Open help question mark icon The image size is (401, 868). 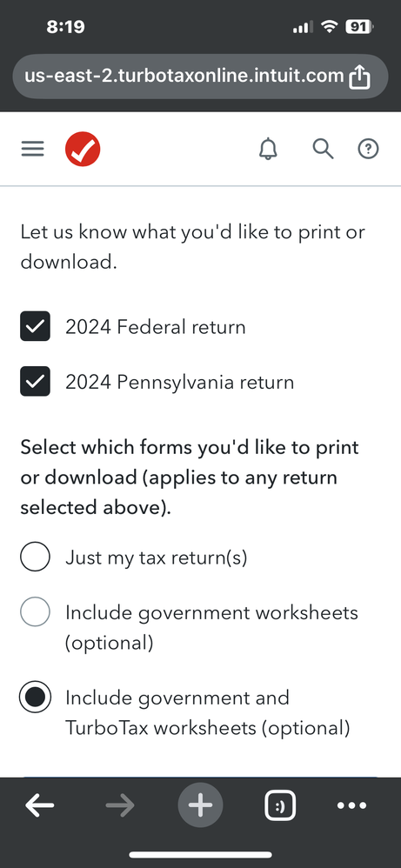[x=368, y=149]
